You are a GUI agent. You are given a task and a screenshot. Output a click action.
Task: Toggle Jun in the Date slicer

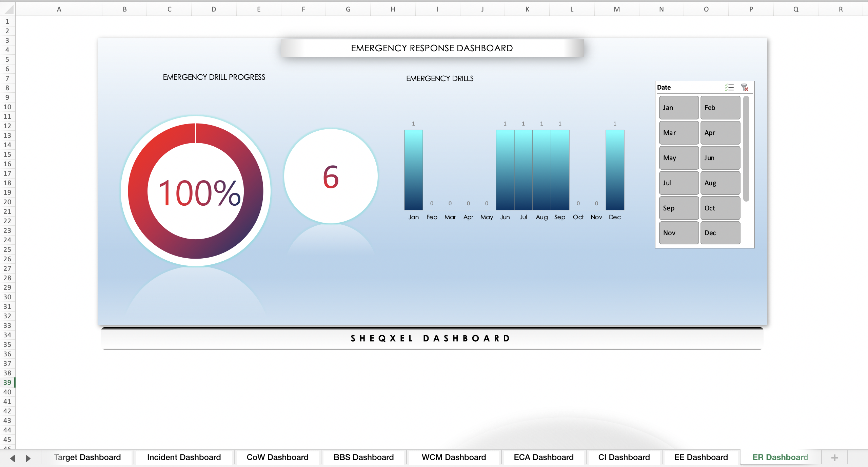click(720, 158)
